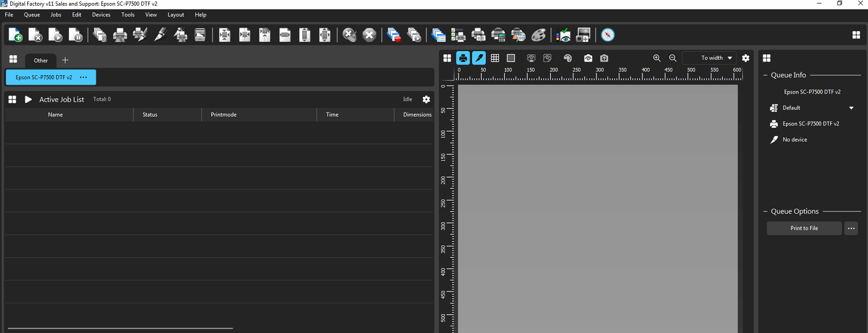Click the pause job file icon
Viewport: 868px width, 333px height.
75,35
